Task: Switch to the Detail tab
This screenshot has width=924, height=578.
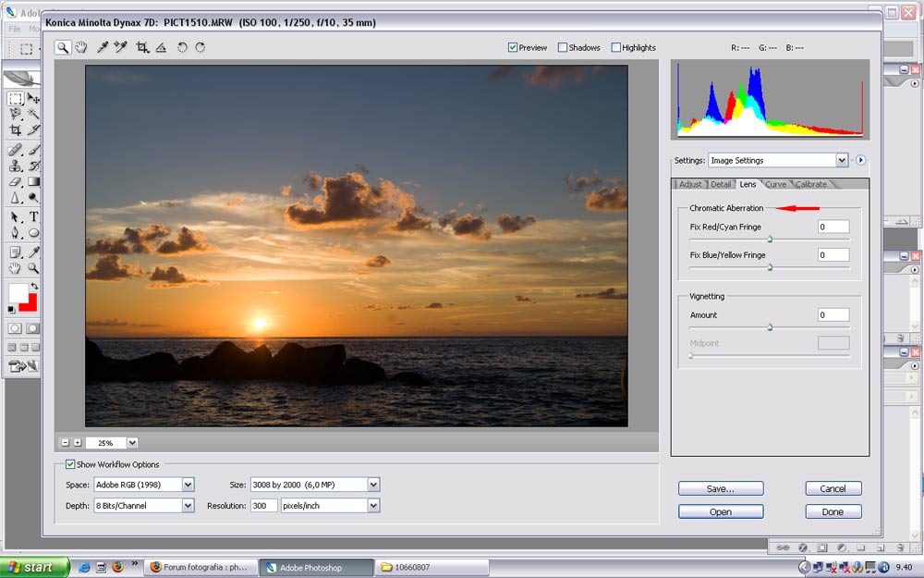Action: pos(721,184)
